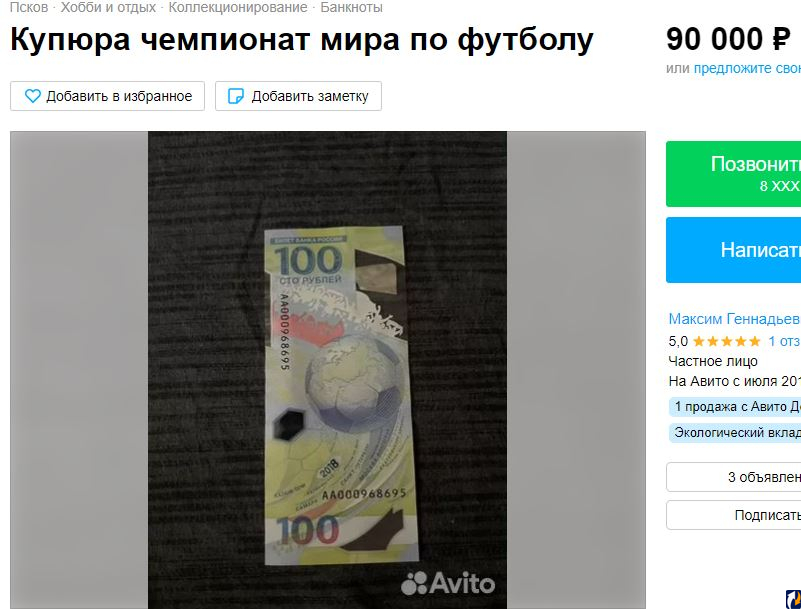This screenshot has width=801, height=609.
Task: Click предложите свою цену link
Action: (x=747, y=68)
